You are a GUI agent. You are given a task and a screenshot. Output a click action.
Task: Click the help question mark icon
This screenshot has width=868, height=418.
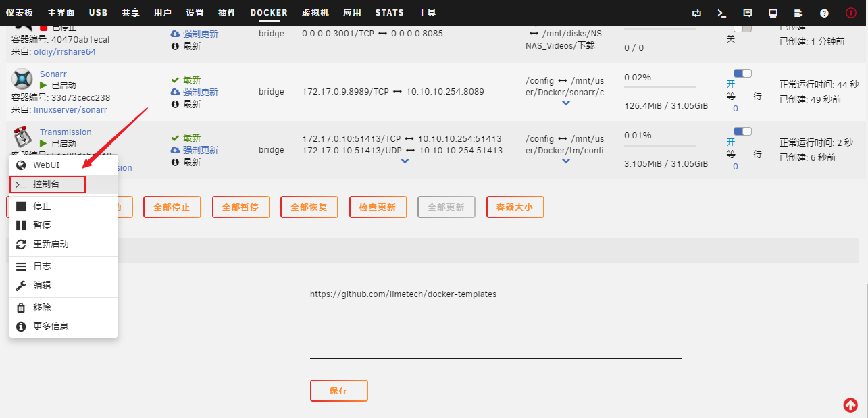click(x=824, y=13)
